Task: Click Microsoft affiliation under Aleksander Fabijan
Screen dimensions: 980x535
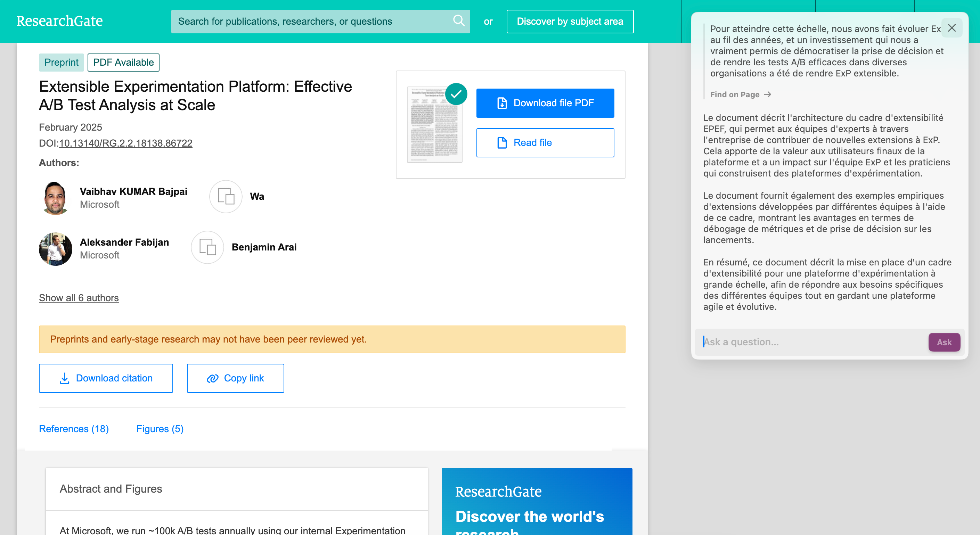Action: pyautogui.click(x=100, y=255)
